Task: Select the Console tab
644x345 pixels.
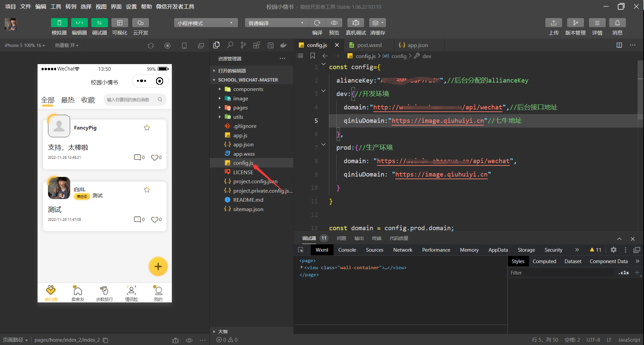Action: coord(347,250)
